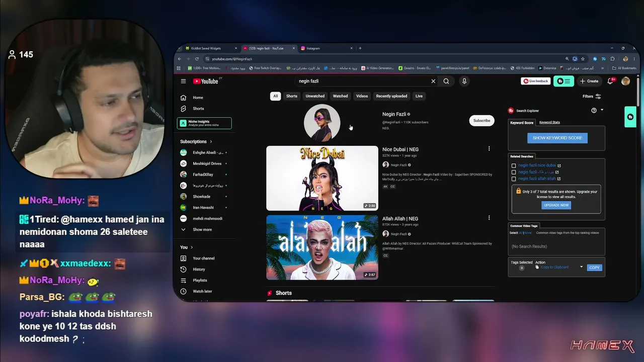This screenshot has height=362, width=644.
Task: Expand the Search Explorer options arrow
Action: (602, 110)
